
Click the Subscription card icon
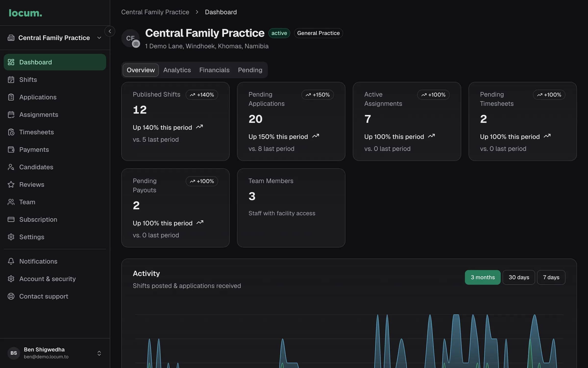pyautogui.click(x=11, y=219)
